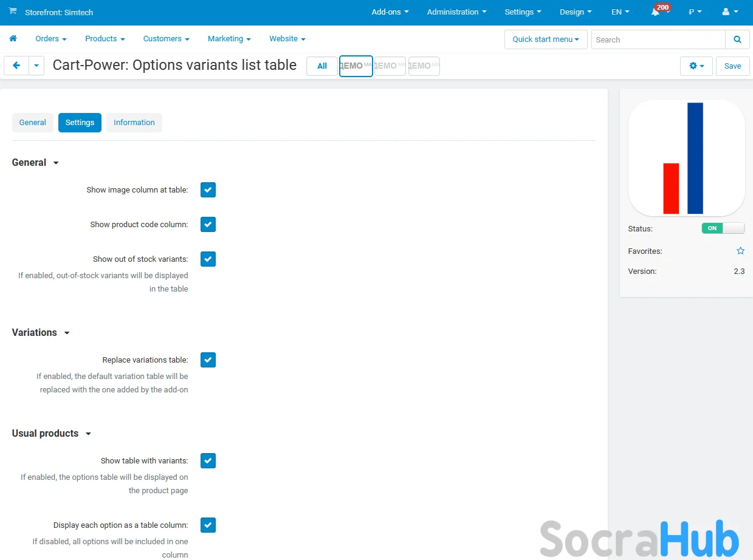
Task: Click the search magnifier button
Action: (x=737, y=39)
